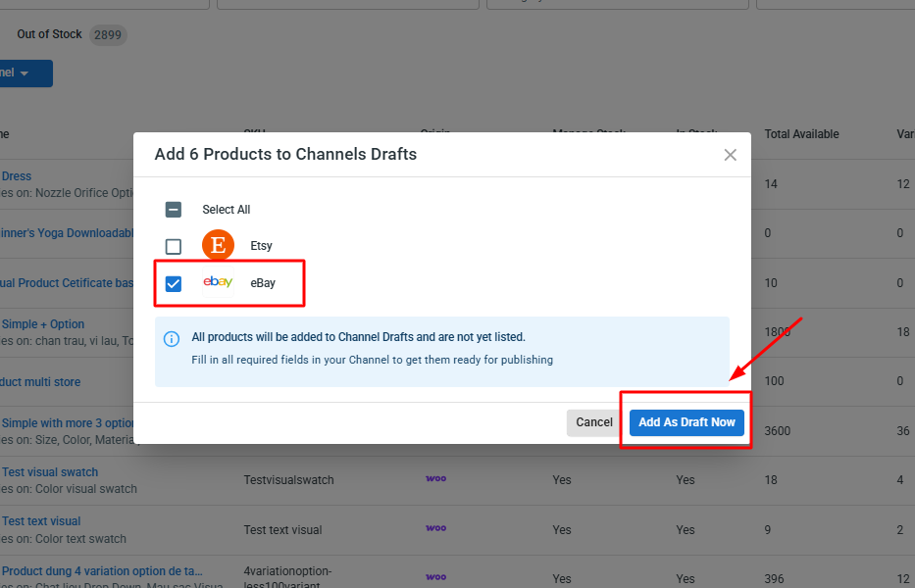Uncheck the eBay channel checkbox
The height and width of the screenshot is (588, 915).
(x=174, y=284)
